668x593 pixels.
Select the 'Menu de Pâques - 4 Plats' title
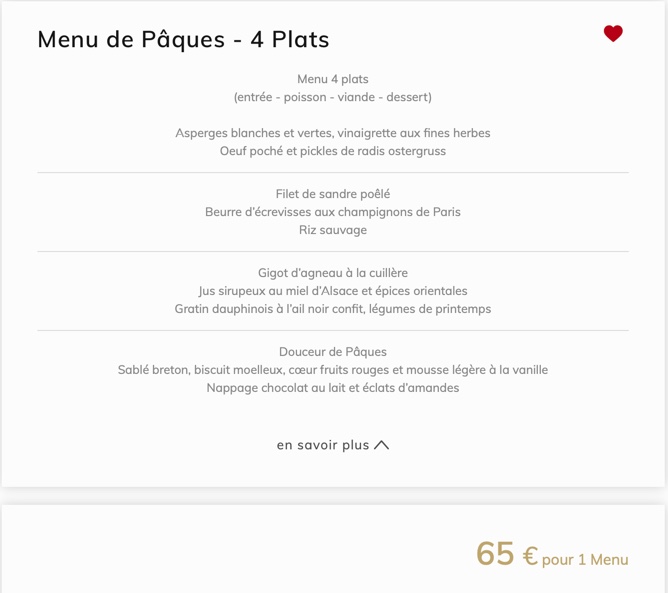[x=183, y=40]
